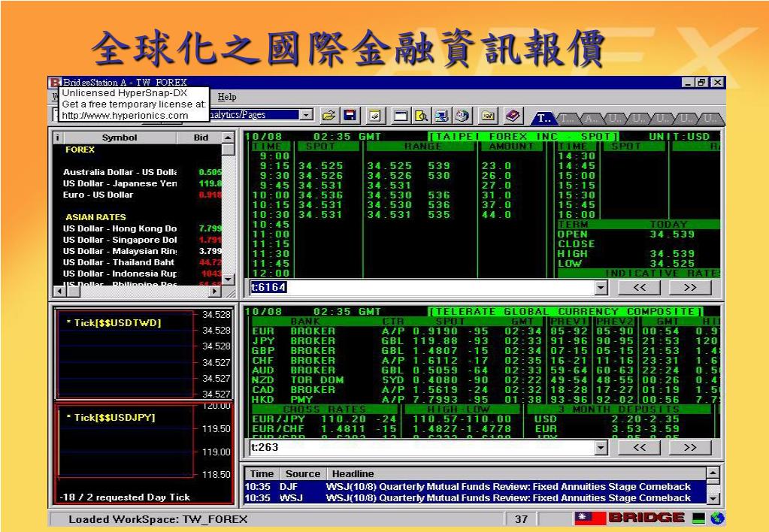Image resolution: width=769 pixels, height=532 pixels.
Task: Click the Time column header in news panel
Action: tap(262, 474)
